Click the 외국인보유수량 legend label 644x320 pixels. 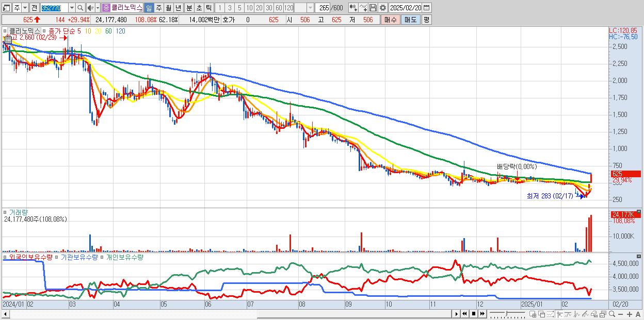point(31,256)
